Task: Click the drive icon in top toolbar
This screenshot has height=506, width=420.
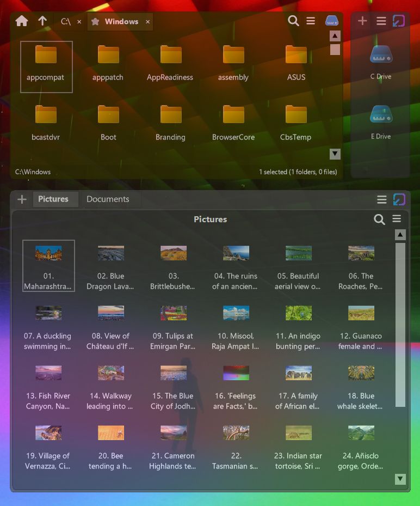Action: click(331, 21)
